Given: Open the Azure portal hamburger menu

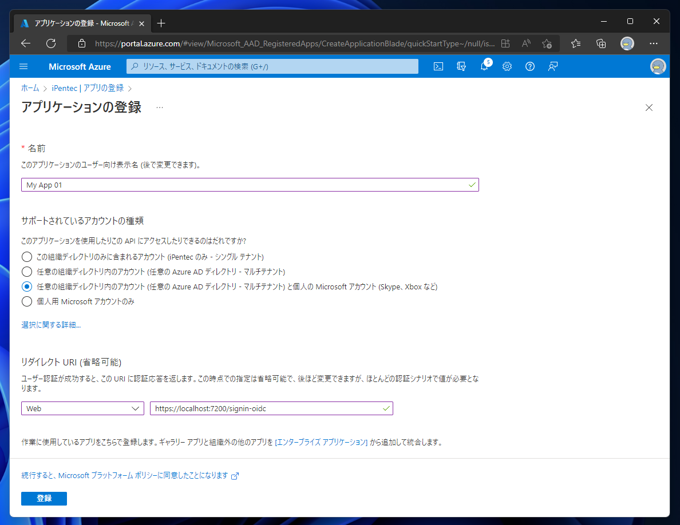Looking at the screenshot, I should [23, 66].
